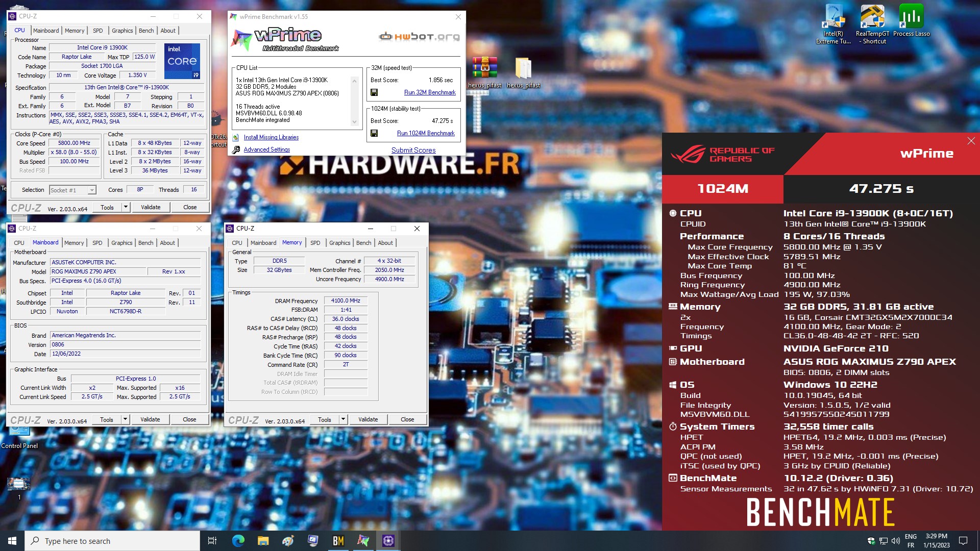Click the Model field ROG MAXIMUS Z790 APEX

[98, 271]
